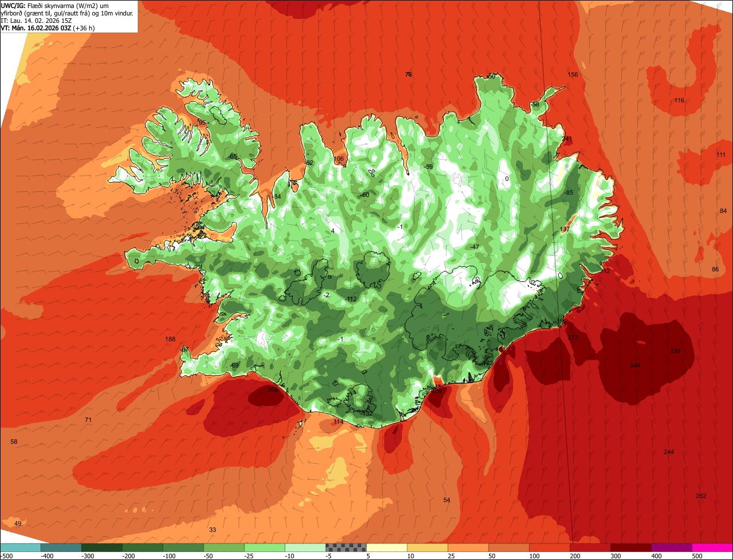
Task: Click the dark teal -400 to -300 legend swatch
Action: [61, 547]
